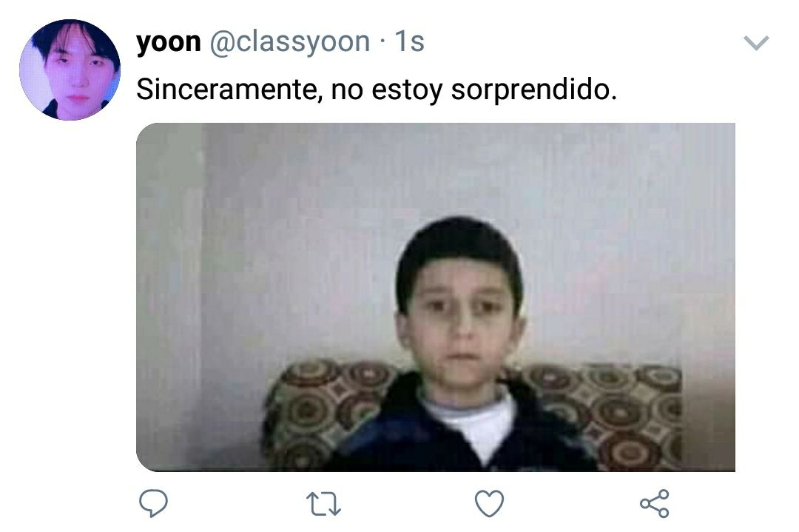The image size is (799, 532).
Task: Open the @classyoon handle link
Action: pyautogui.click(x=290, y=41)
